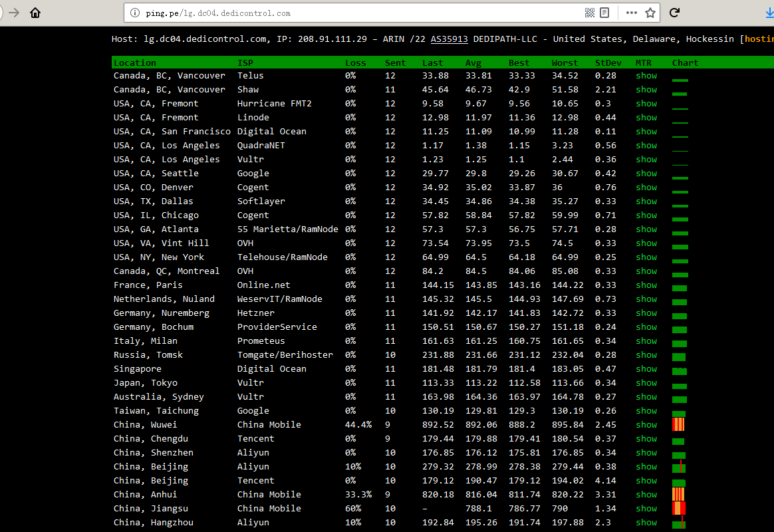The width and height of the screenshot is (774, 532).
Task: Click the red-yellow chart for China Wuwei
Action: [678, 424]
